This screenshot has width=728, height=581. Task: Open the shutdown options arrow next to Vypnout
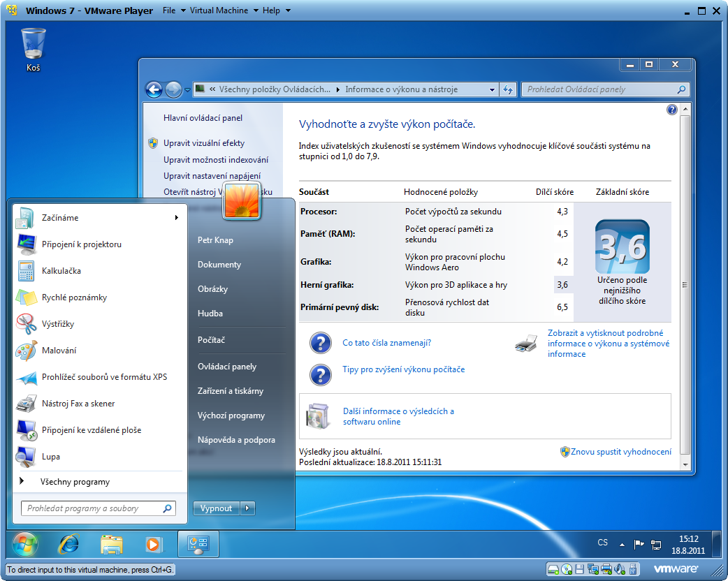247,508
